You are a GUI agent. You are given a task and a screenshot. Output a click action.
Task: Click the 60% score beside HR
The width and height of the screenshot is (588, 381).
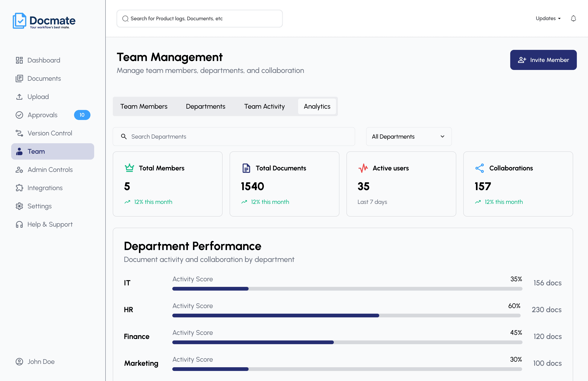tap(514, 306)
